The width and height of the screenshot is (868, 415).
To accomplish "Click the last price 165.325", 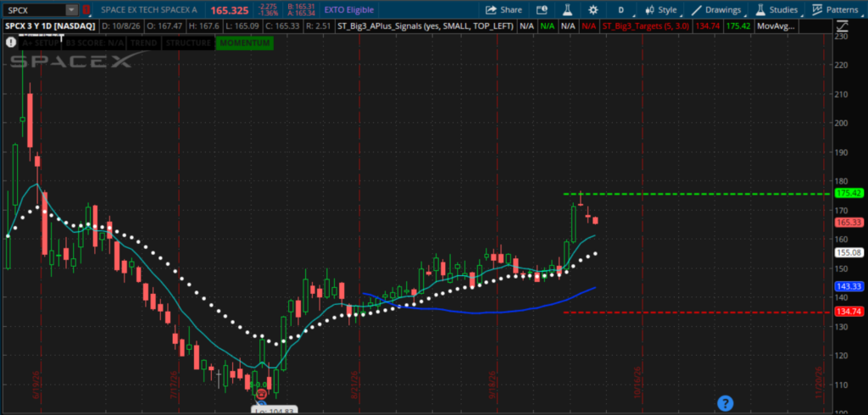I will click(229, 9).
